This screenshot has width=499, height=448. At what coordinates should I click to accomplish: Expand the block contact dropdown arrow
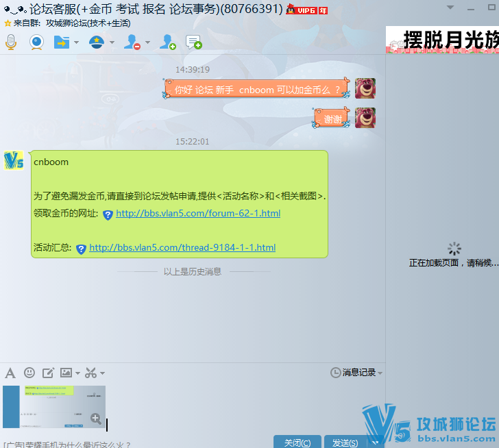pos(147,42)
